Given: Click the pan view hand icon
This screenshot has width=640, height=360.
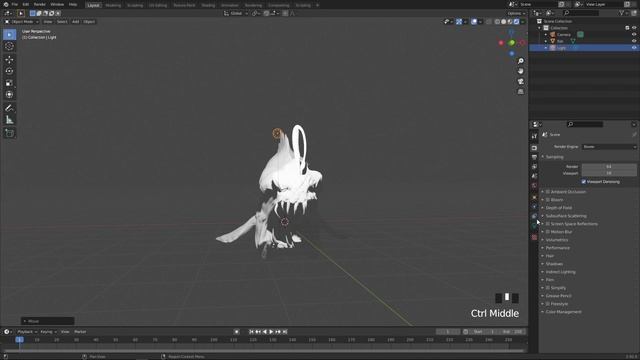Looking at the screenshot, I should (520, 71).
